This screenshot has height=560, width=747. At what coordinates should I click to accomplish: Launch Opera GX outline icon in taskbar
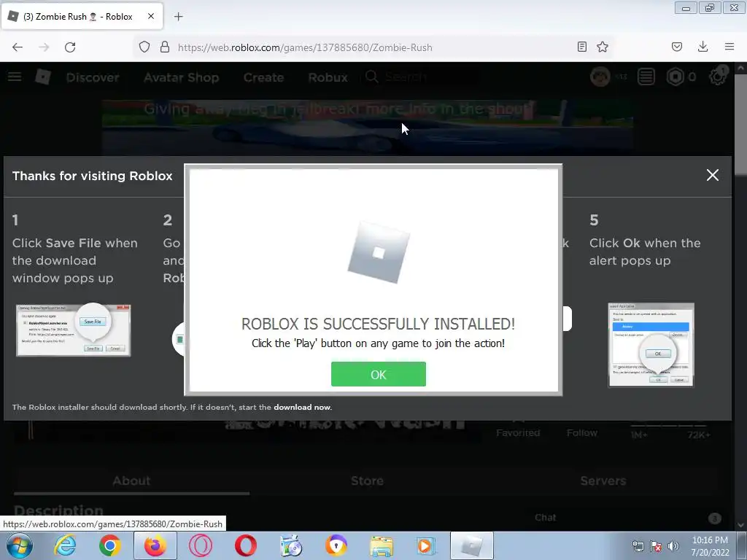(201, 545)
